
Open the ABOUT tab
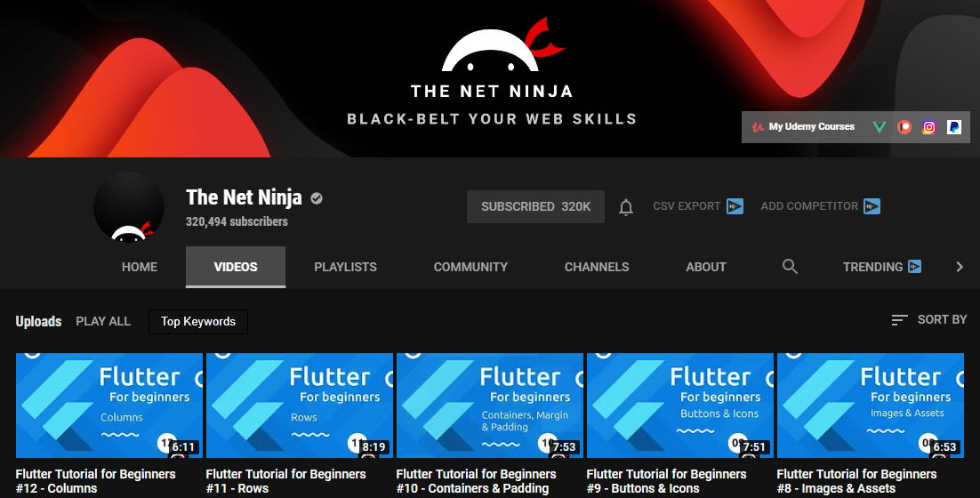(705, 267)
